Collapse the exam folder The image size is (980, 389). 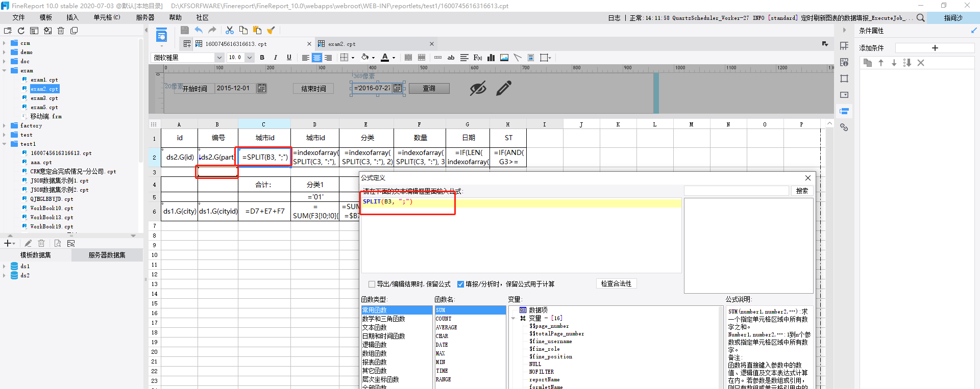4,71
